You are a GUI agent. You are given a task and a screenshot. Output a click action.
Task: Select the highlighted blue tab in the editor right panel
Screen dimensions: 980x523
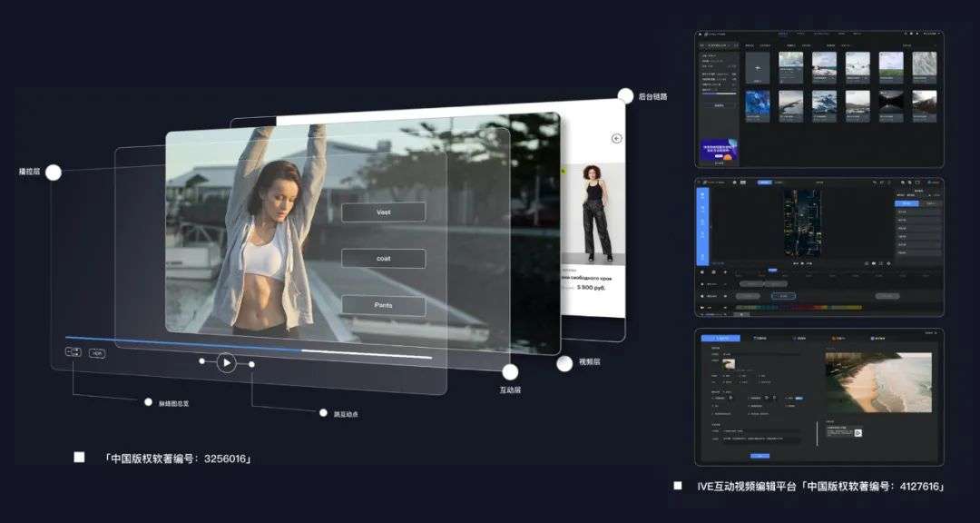tap(906, 203)
